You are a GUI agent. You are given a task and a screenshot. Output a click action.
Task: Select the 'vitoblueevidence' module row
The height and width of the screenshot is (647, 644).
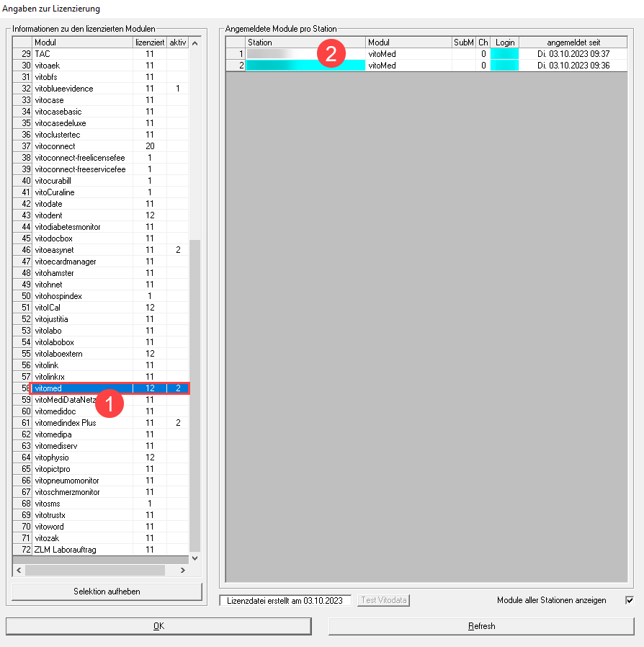pyautogui.click(x=101, y=89)
